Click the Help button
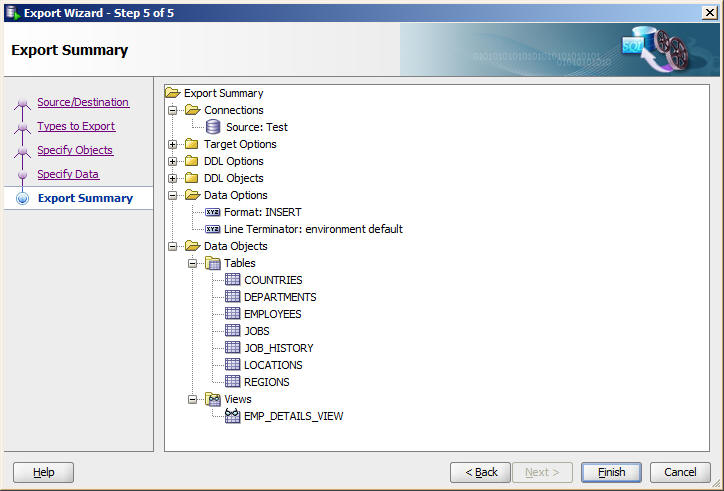The width and height of the screenshot is (724, 491). pyautogui.click(x=43, y=472)
